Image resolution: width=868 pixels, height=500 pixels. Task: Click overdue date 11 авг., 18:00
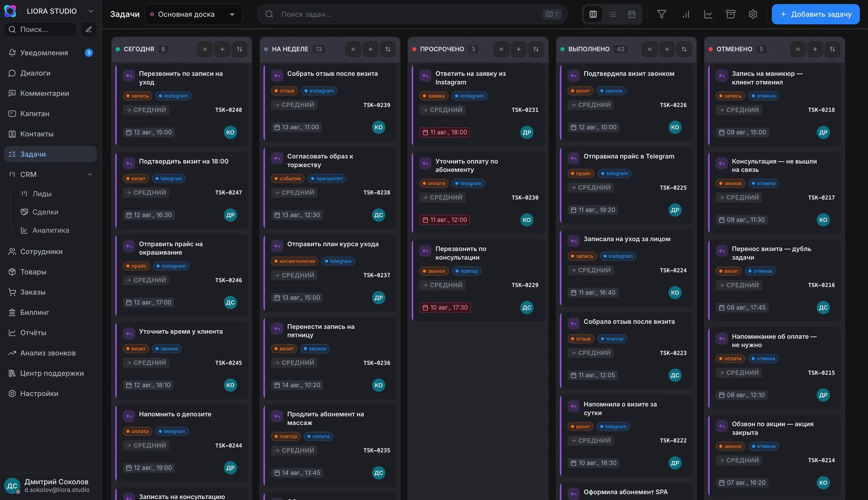tap(445, 132)
